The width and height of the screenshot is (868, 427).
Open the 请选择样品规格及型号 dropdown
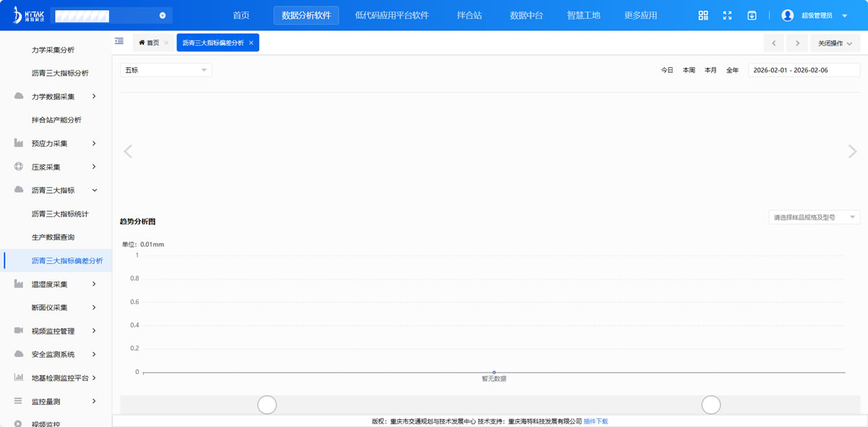pos(814,217)
